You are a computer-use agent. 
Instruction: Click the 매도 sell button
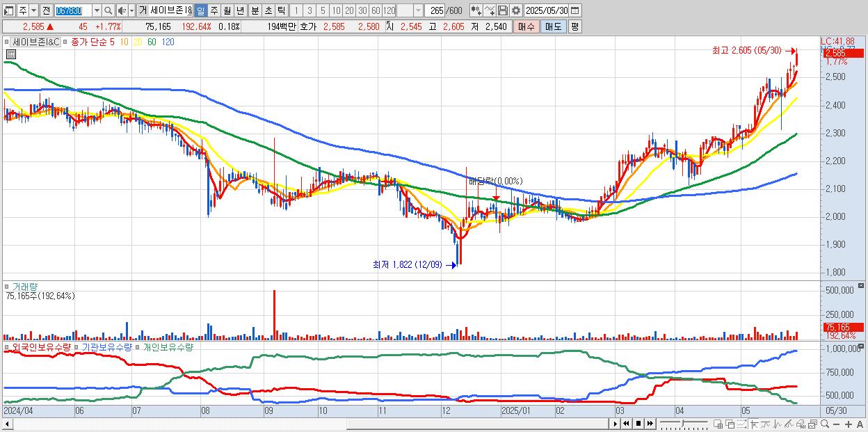(554, 26)
